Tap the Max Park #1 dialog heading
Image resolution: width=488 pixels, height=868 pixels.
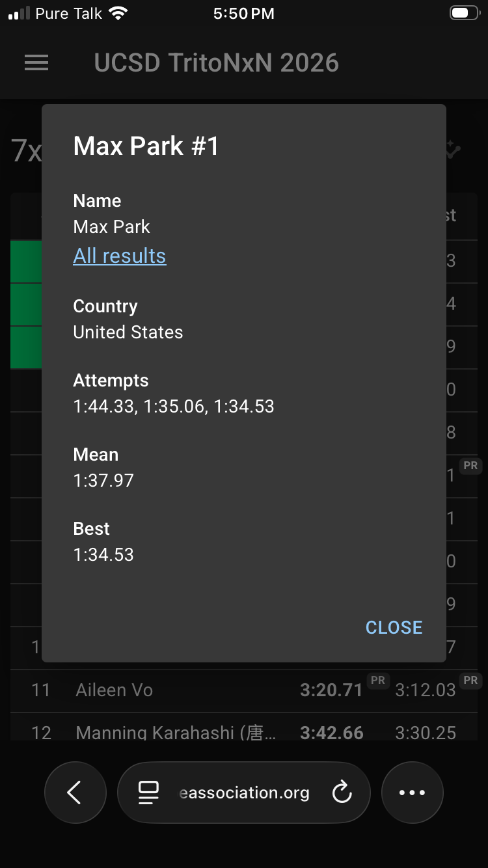pyautogui.click(x=146, y=146)
